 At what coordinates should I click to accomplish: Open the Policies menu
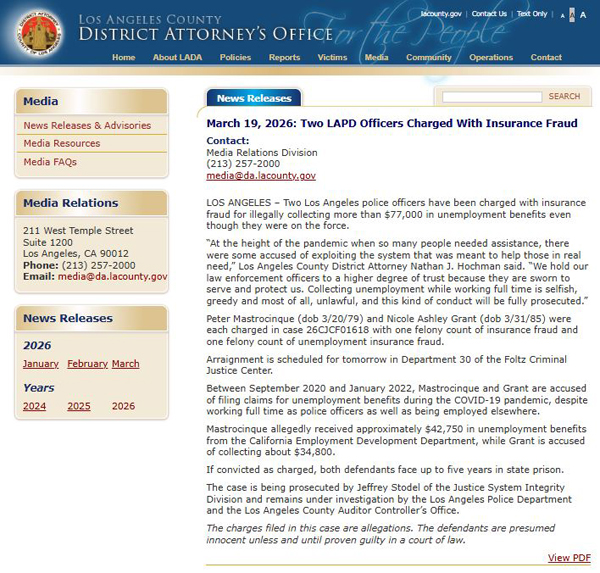pos(235,58)
